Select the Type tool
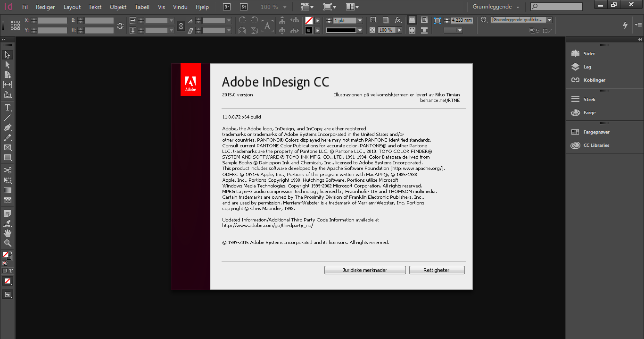 pos(8,108)
